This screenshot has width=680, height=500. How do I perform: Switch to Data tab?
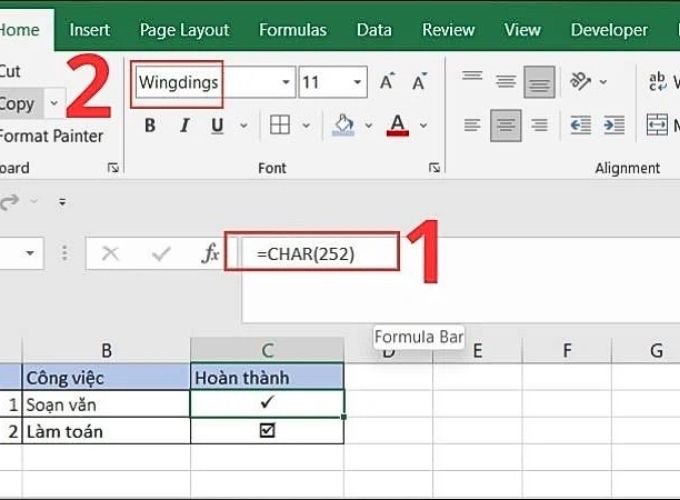pyautogui.click(x=374, y=30)
